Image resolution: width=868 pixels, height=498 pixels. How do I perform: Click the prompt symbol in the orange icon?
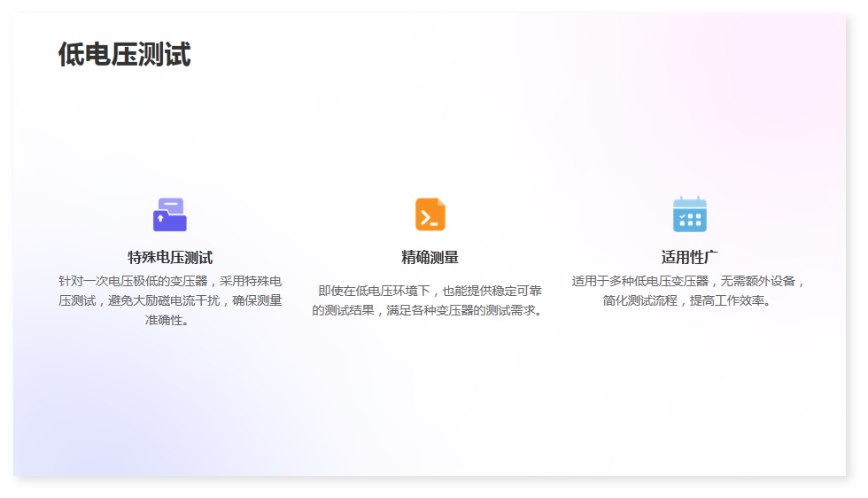[428, 218]
